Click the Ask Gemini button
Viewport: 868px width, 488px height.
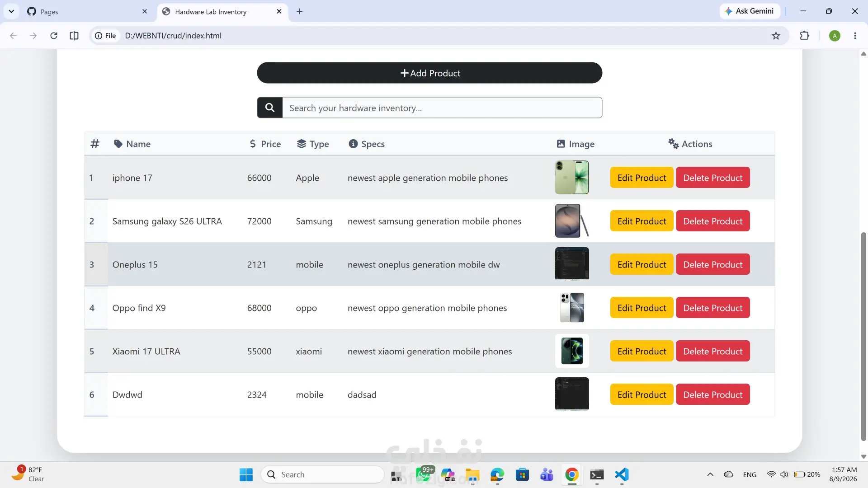750,11
